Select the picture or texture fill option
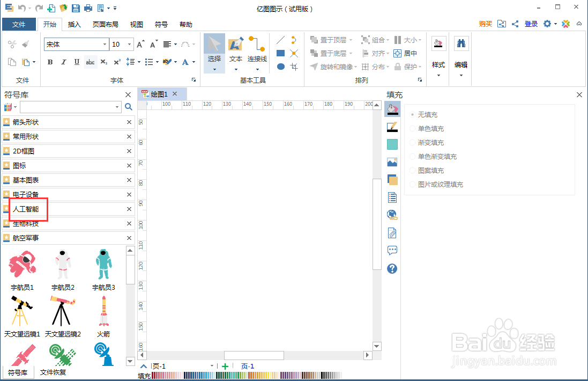This screenshot has height=381, width=588. click(x=436, y=184)
